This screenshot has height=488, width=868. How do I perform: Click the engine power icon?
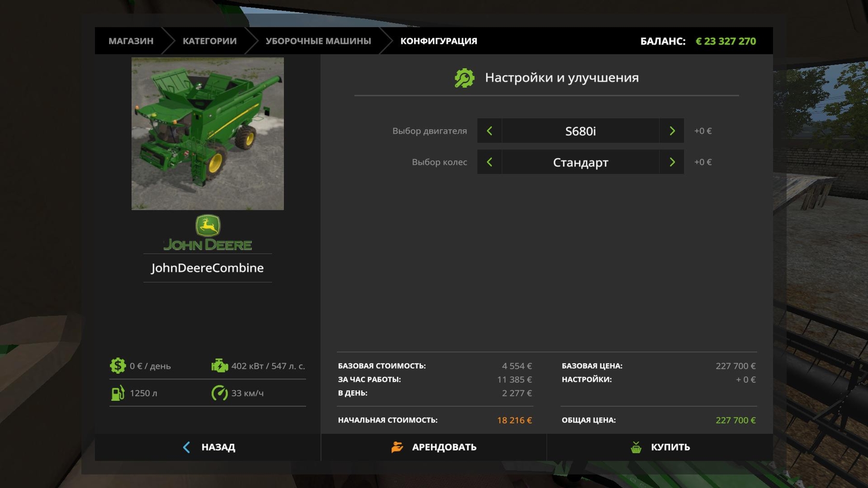click(x=219, y=366)
